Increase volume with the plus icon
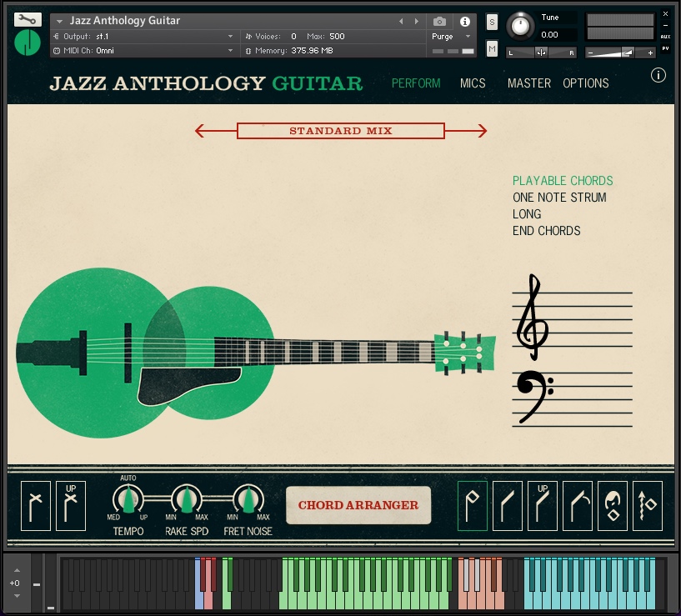The width and height of the screenshot is (681, 616). [x=650, y=53]
